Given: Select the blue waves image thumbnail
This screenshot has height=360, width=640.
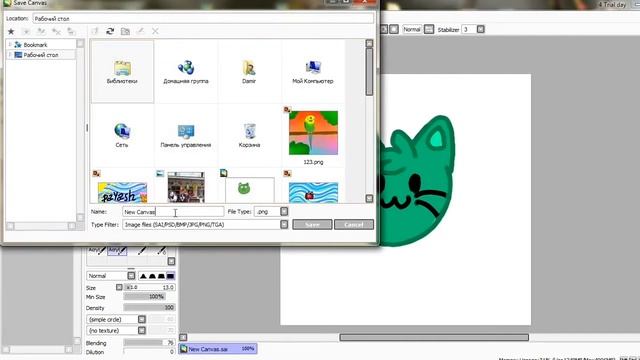Looking at the screenshot, I should point(313,192).
